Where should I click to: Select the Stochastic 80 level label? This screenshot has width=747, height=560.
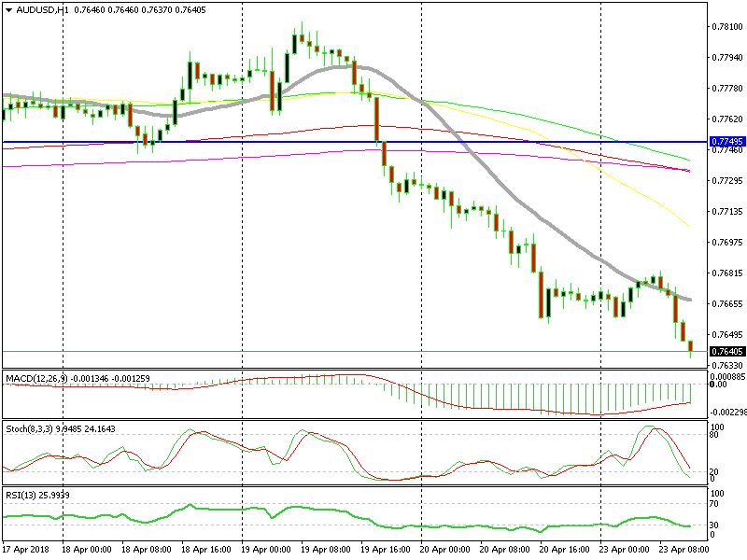715,435
